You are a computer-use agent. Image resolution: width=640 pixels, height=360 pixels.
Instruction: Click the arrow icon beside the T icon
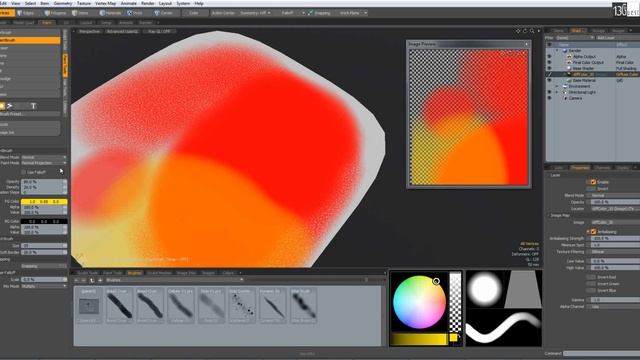10,106
